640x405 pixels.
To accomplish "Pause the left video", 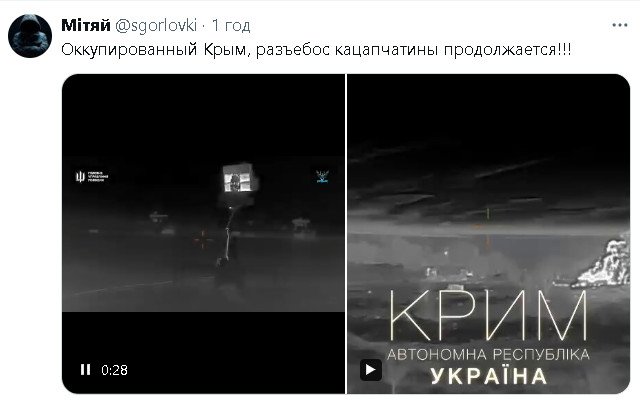I will 85,370.
